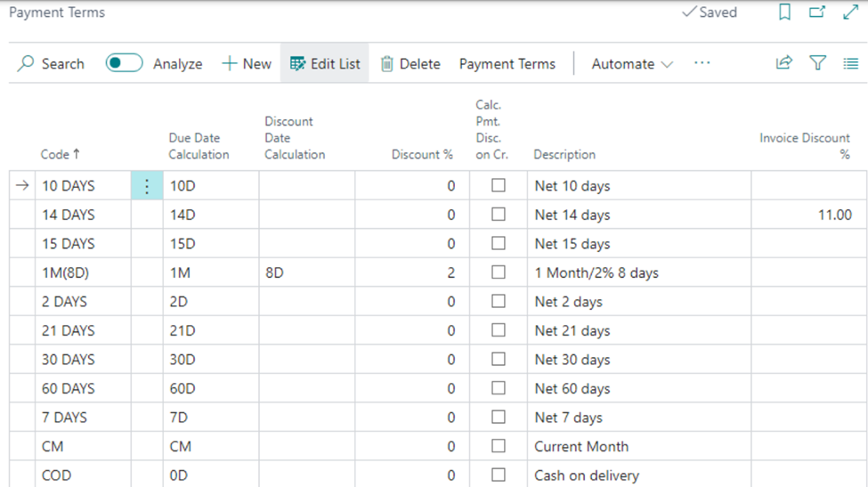
Task: Expand the Automate dropdown
Action: [632, 63]
